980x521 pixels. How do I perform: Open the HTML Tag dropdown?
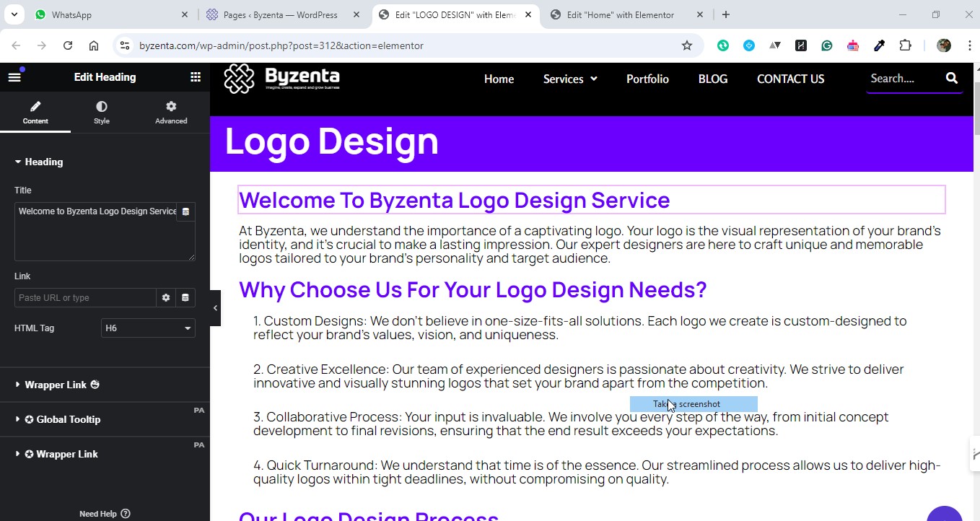[148, 328]
